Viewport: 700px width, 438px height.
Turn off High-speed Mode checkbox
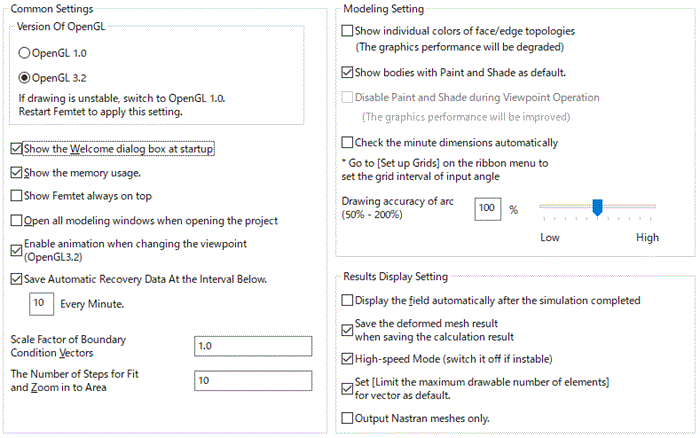(348, 358)
